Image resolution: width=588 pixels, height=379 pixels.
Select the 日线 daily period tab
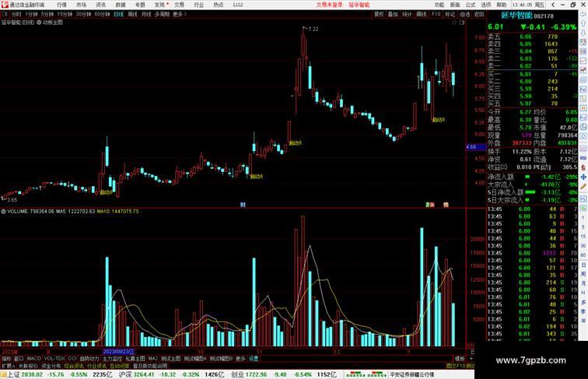118,14
